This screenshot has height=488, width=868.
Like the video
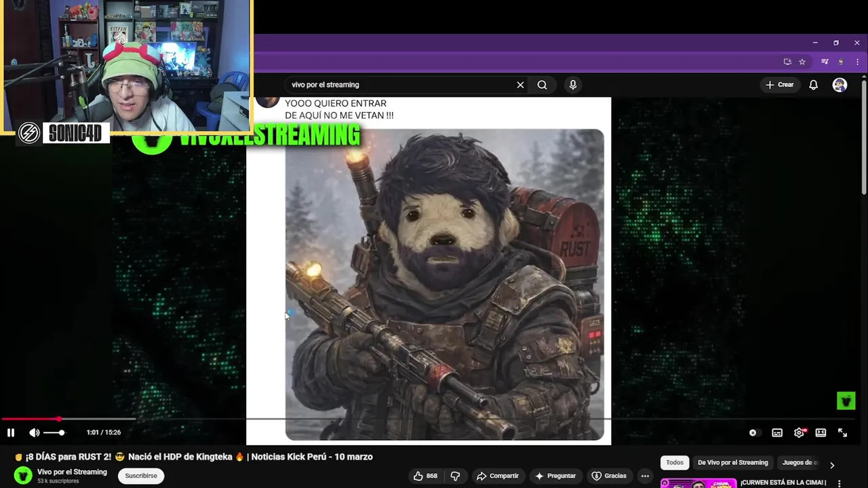(x=426, y=476)
